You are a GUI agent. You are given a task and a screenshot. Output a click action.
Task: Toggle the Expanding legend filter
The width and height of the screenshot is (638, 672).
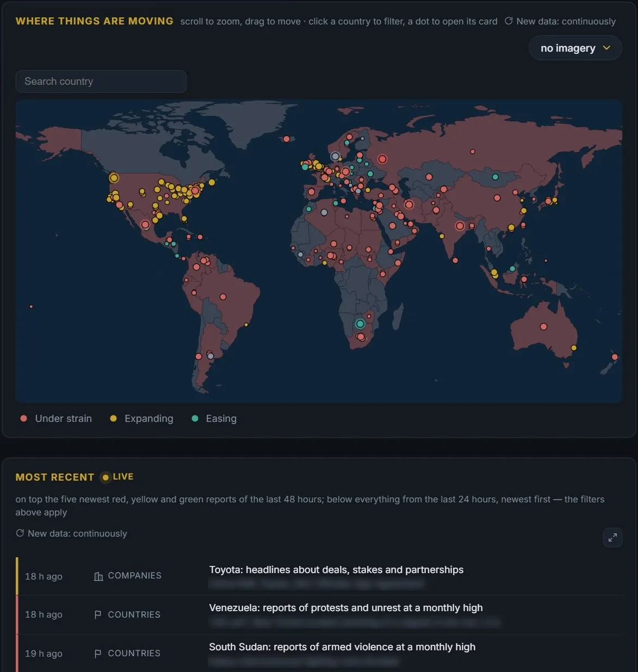click(141, 419)
